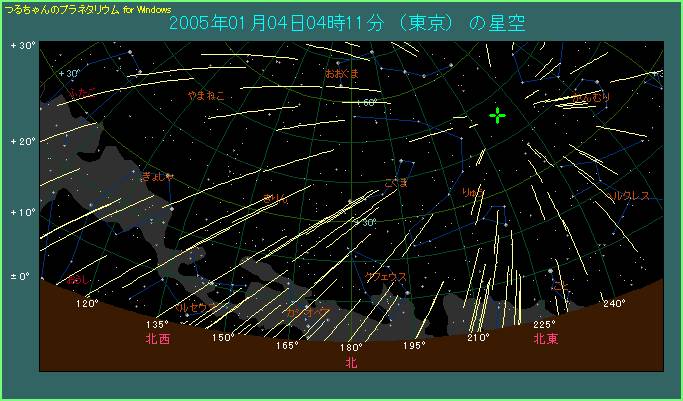This screenshot has height=401, width=683.
Task: Select the ぎょしゃ constellation label
Action: [158, 176]
